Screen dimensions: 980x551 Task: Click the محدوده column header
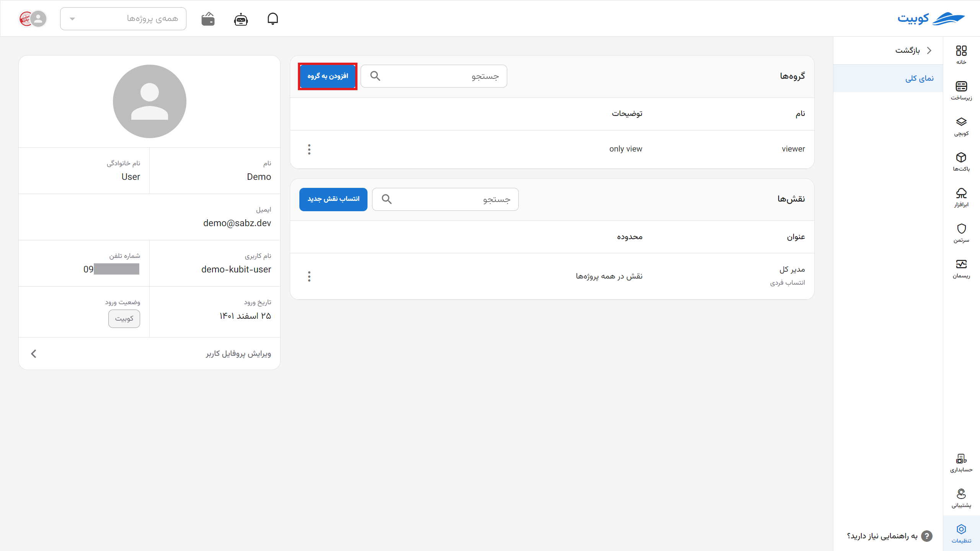pos(630,237)
